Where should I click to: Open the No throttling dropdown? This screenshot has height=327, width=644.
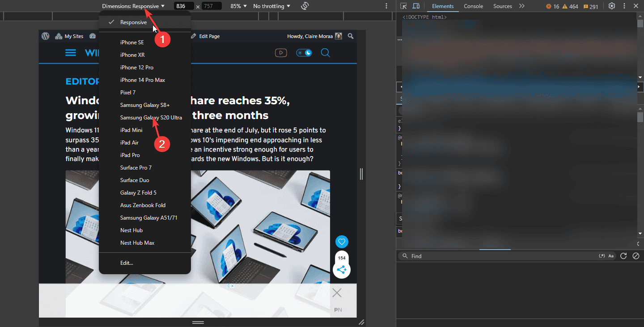pos(271,6)
